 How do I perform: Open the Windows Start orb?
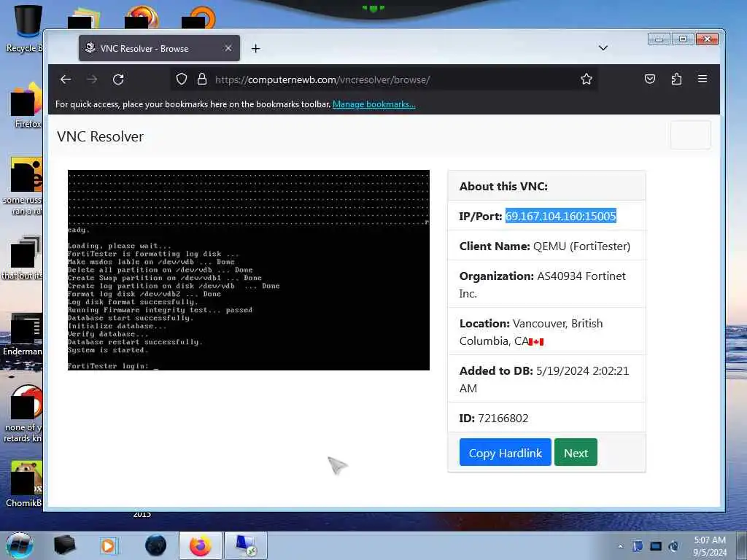coord(20,545)
